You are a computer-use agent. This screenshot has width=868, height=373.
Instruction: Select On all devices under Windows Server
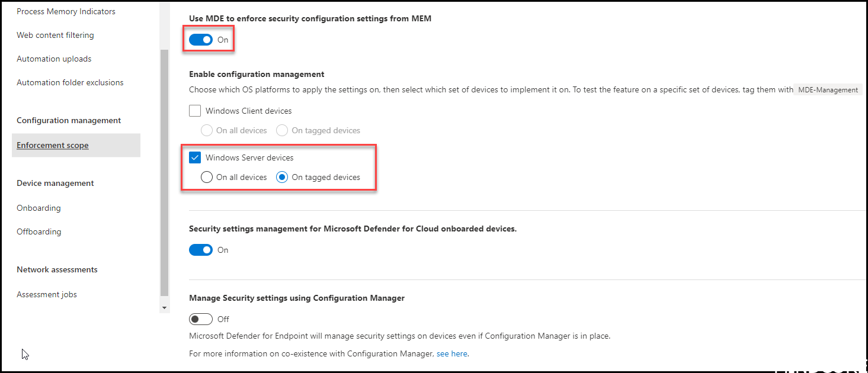[x=207, y=177]
